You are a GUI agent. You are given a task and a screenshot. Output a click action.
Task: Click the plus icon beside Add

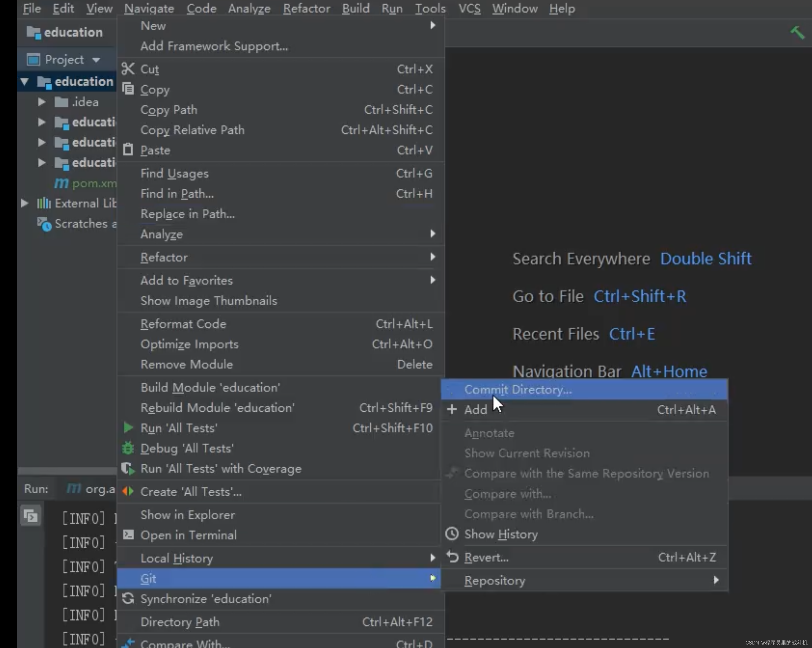452,409
